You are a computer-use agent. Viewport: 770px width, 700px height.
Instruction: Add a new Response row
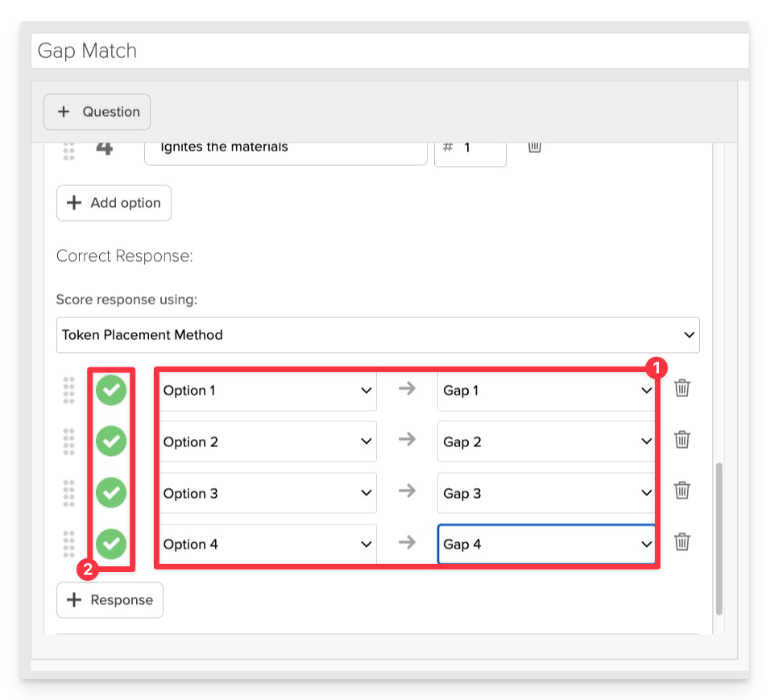click(110, 600)
